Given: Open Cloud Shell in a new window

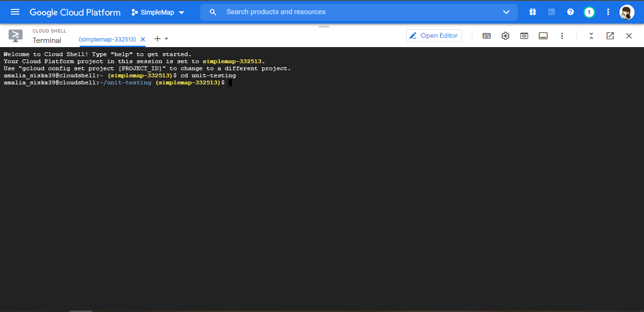Looking at the screenshot, I should pyautogui.click(x=610, y=35).
